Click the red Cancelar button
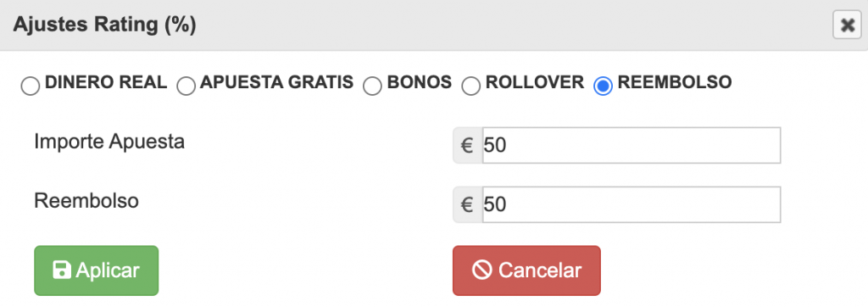 (x=526, y=271)
